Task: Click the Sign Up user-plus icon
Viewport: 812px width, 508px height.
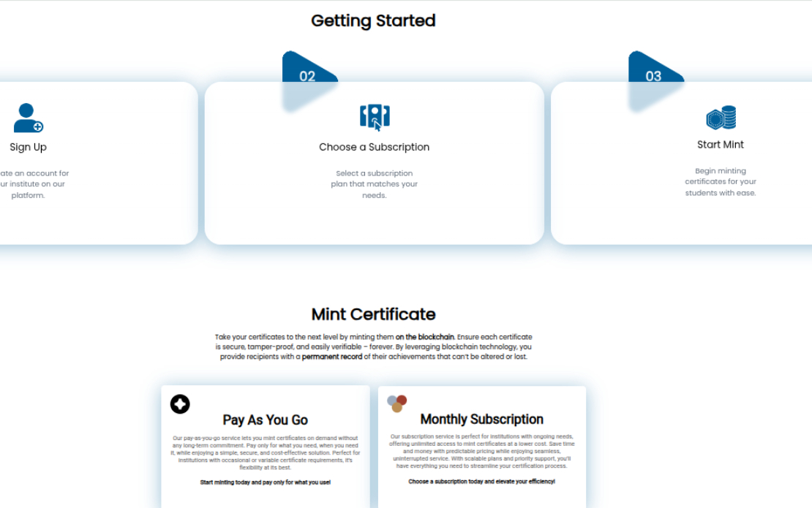Action: pyautogui.click(x=29, y=118)
